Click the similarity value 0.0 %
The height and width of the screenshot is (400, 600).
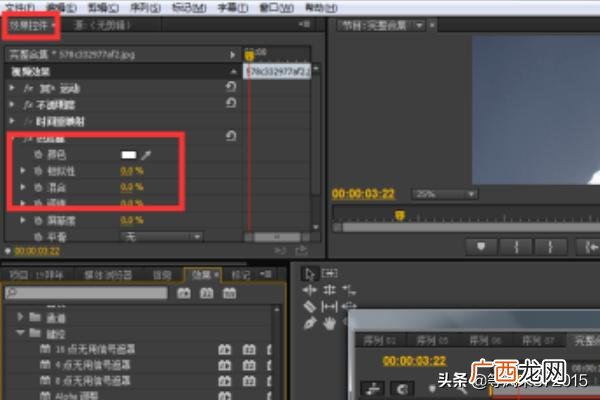coord(132,171)
